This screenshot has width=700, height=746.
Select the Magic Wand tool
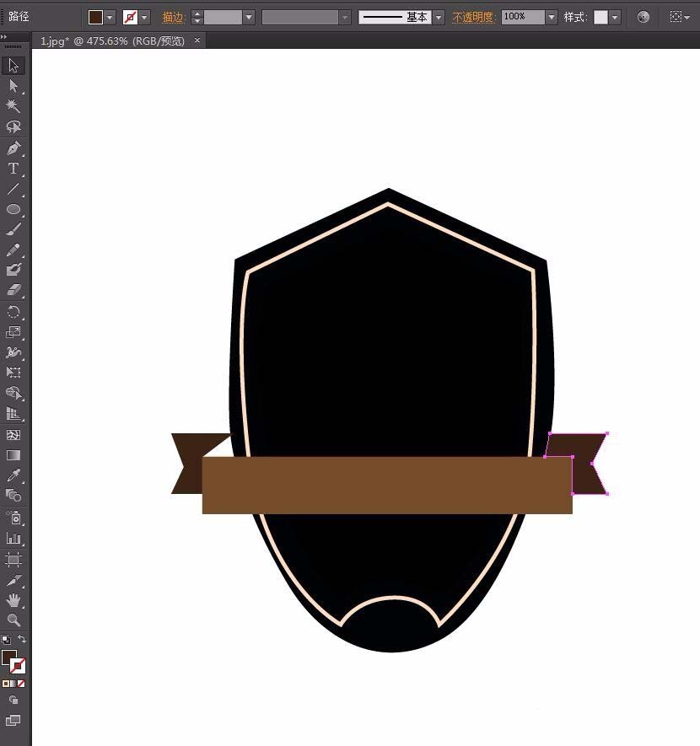click(x=13, y=106)
